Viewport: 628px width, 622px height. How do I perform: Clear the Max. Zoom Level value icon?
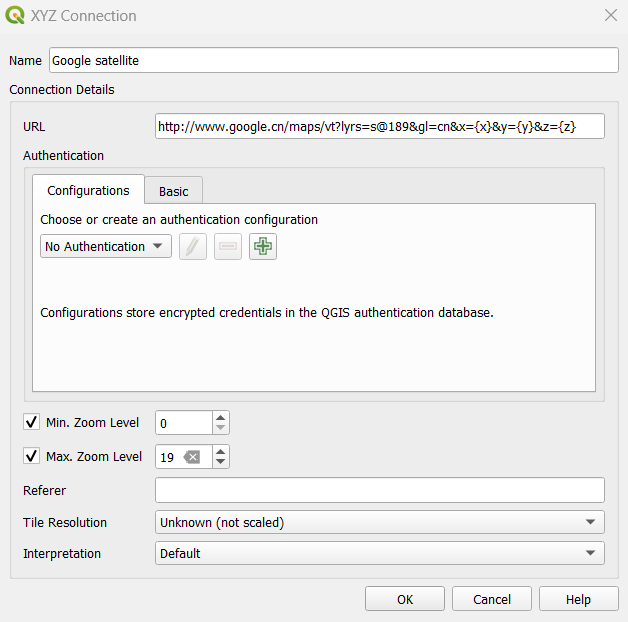coord(192,457)
